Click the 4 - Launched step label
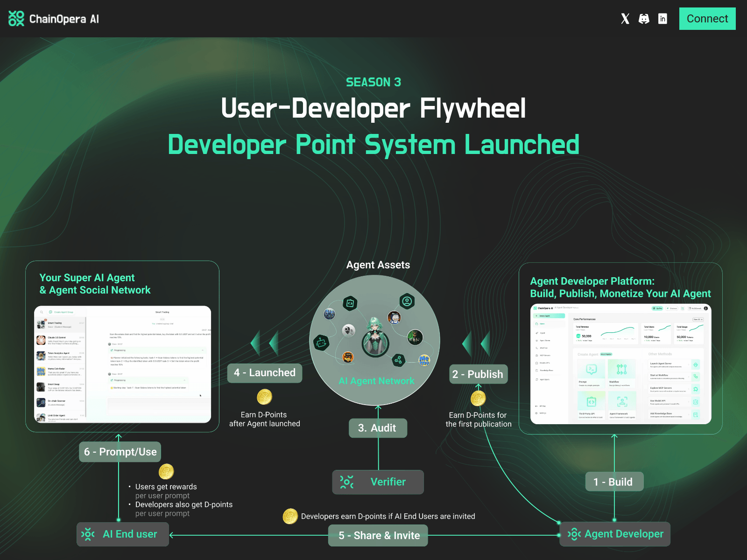 [x=265, y=373]
